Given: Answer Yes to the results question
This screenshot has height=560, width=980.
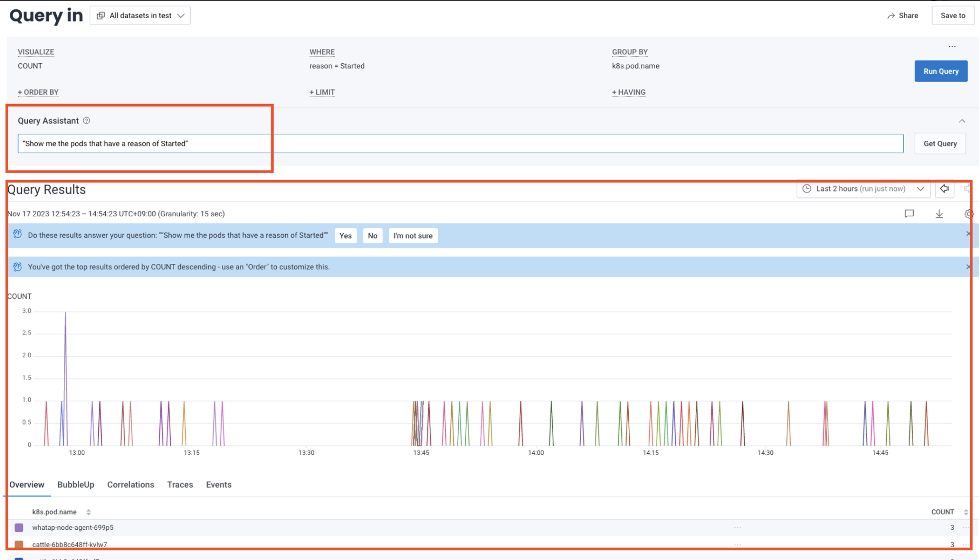Looking at the screenshot, I should 345,236.
